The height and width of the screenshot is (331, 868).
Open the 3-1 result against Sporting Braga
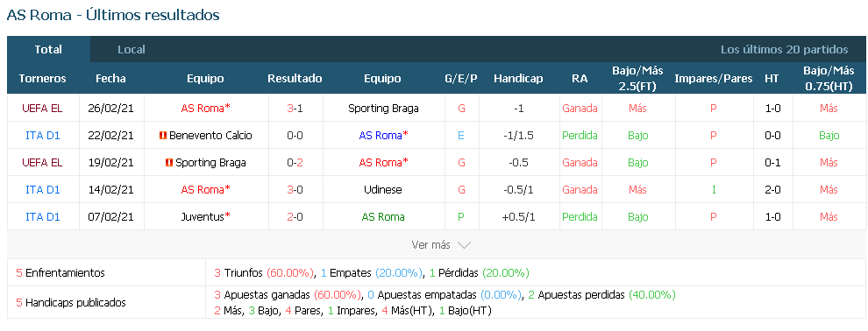click(295, 109)
